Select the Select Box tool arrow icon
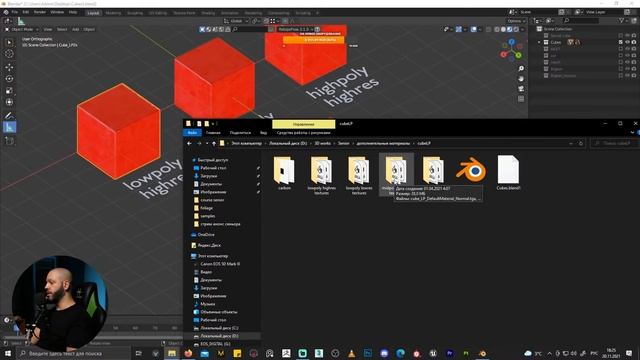Screen dimensions: 640x360 pos(9,42)
